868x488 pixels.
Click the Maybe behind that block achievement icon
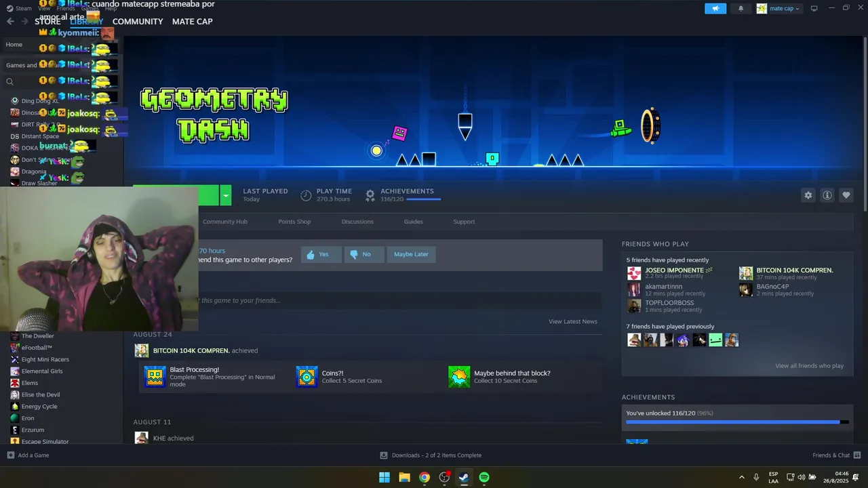[459, 376]
